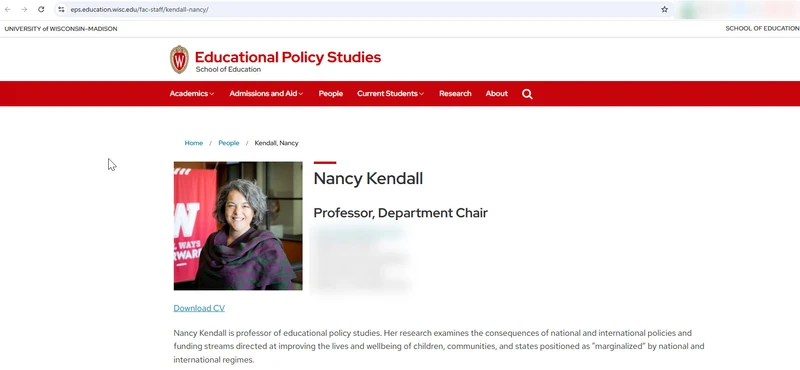Go back with the browser back arrow

tap(8, 9)
